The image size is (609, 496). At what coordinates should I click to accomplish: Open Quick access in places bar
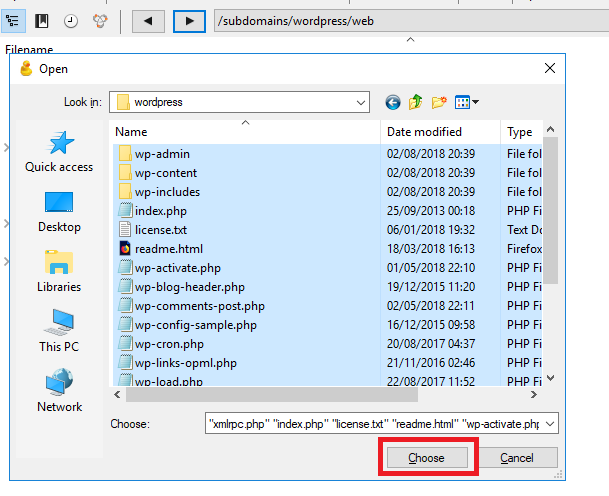coord(59,152)
